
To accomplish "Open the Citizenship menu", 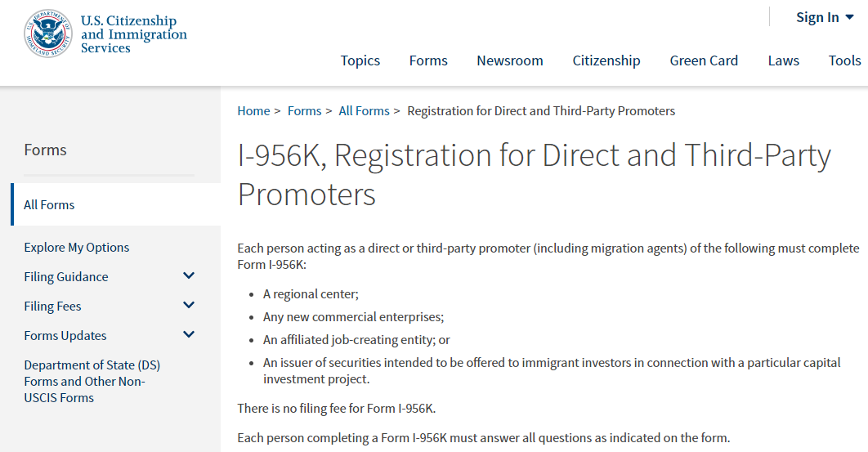I will (x=606, y=60).
